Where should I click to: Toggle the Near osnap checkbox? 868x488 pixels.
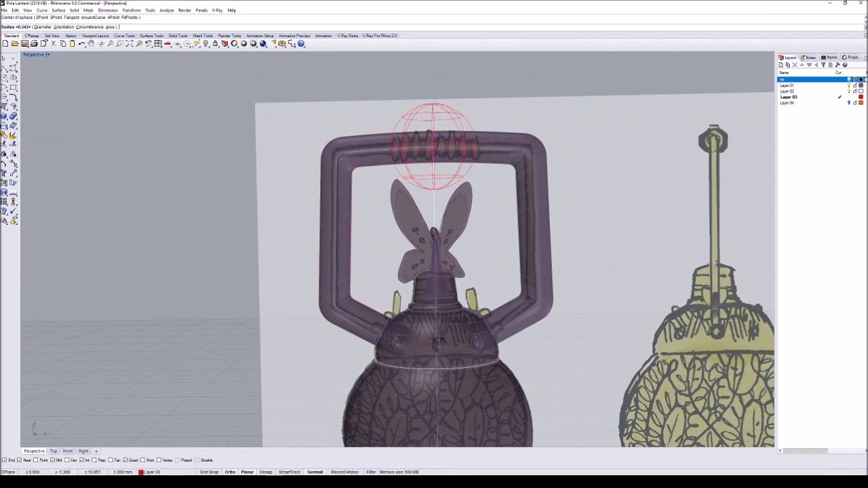pyautogui.click(x=19, y=460)
